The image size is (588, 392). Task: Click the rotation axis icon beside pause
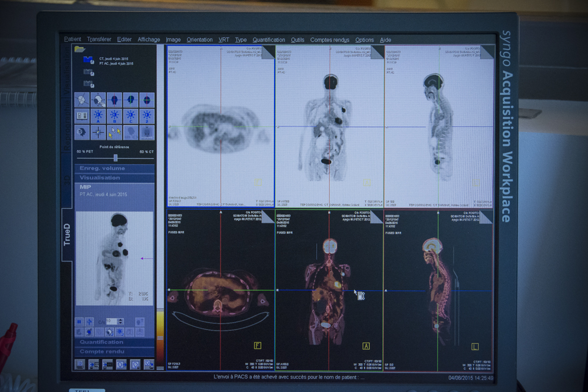click(89, 321)
